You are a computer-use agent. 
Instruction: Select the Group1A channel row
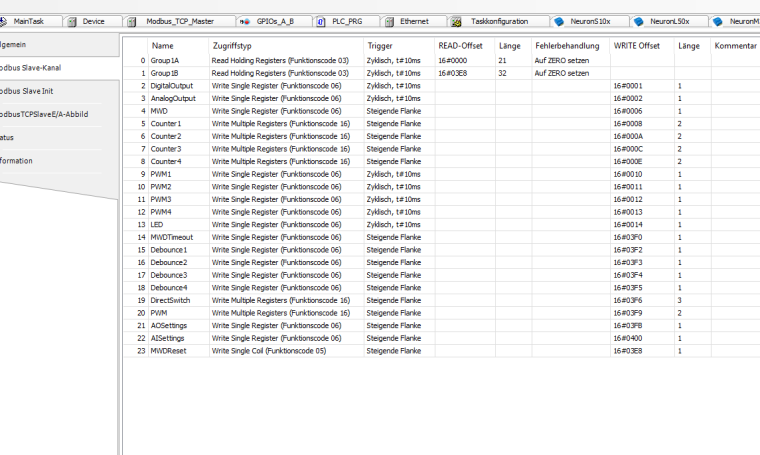tap(165, 61)
